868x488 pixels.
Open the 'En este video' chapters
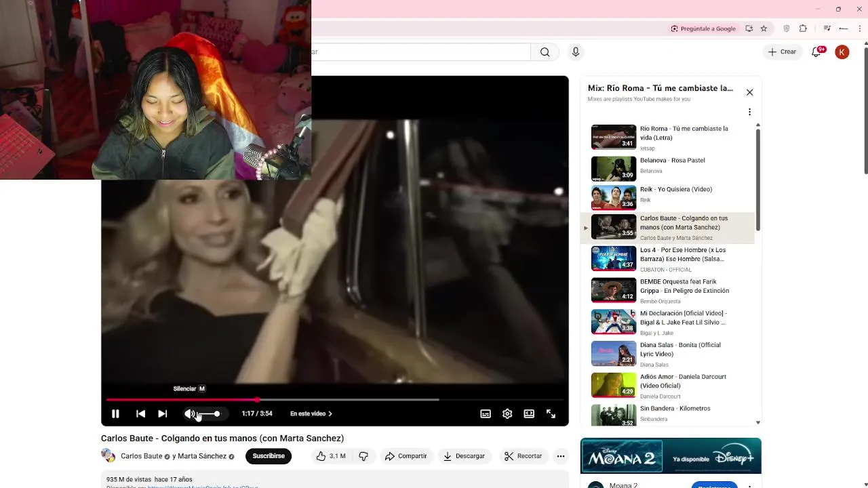[x=311, y=413]
